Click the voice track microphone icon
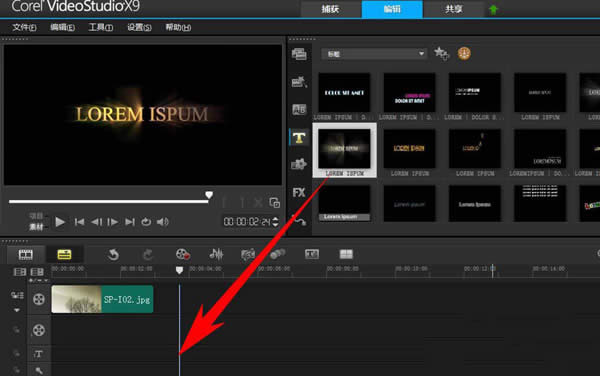The width and height of the screenshot is (600, 376). tap(39, 370)
